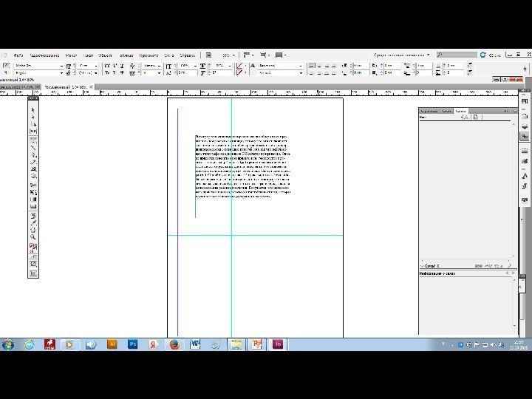Image resolution: width=532 pixels, height=399 pixels.
Task: Toggle Underline text style
Action: click(122, 66)
